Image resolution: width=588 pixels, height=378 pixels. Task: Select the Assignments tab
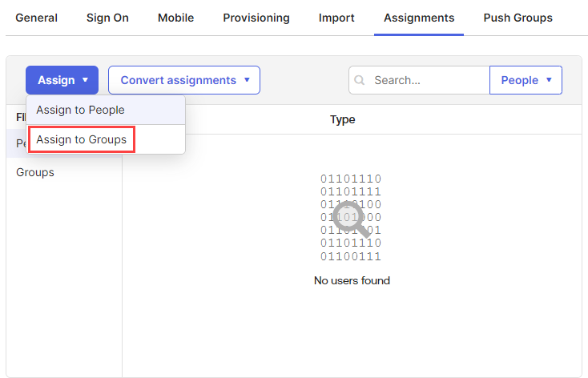pyautogui.click(x=419, y=18)
